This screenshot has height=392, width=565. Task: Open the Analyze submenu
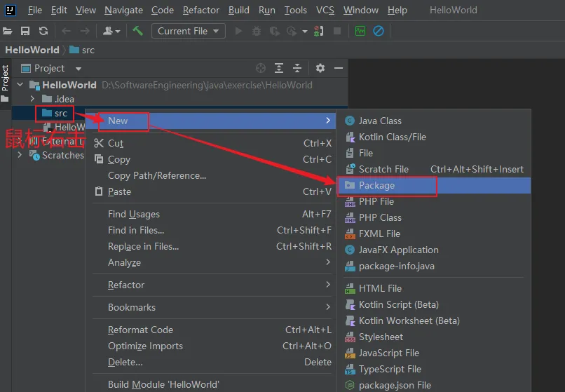click(x=212, y=262)
